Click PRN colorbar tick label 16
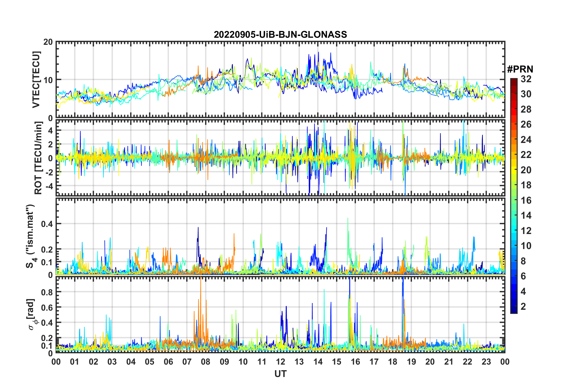561x392 pixels. (x=526, y=200)
